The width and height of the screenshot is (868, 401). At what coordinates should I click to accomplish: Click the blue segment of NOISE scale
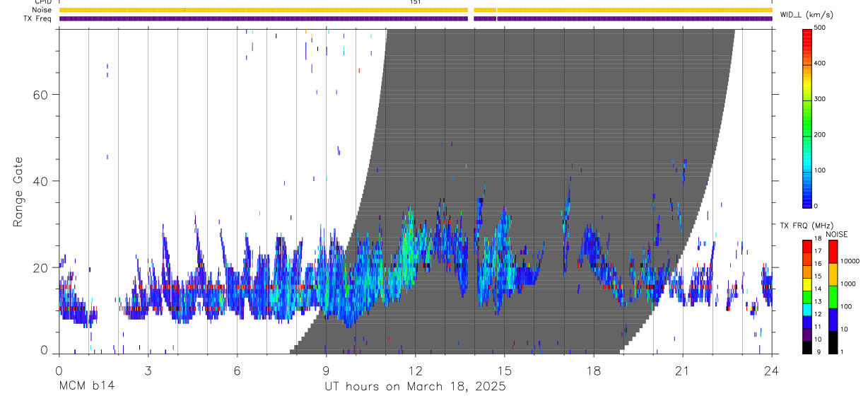833,319
